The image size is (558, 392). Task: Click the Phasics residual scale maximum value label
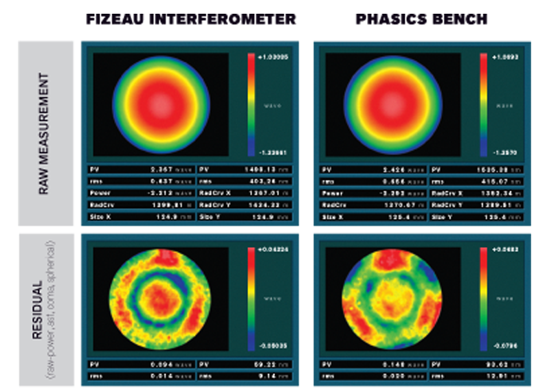tap(505, 249)
